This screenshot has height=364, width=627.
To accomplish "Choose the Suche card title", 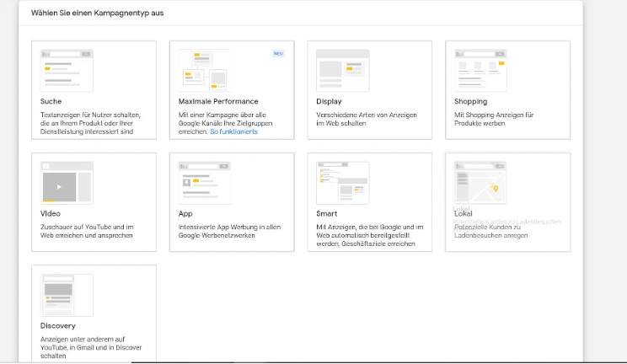I will click(x=51, y=102).
